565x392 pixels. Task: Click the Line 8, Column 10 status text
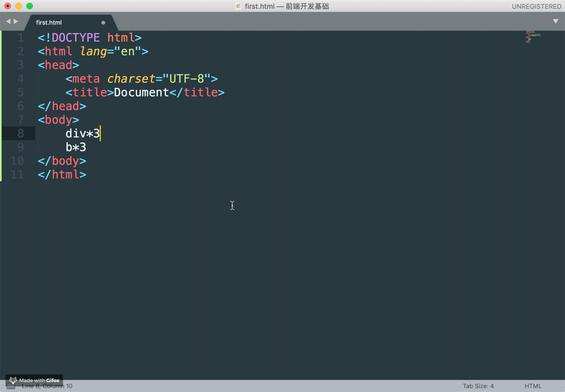(47, 386)
